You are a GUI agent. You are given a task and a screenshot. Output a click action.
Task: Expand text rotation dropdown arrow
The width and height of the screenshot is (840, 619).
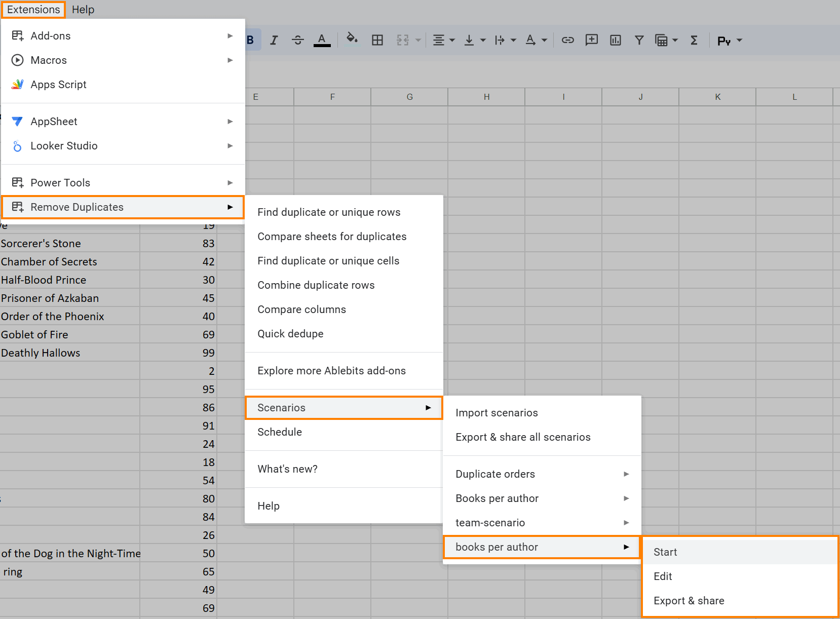544,40
